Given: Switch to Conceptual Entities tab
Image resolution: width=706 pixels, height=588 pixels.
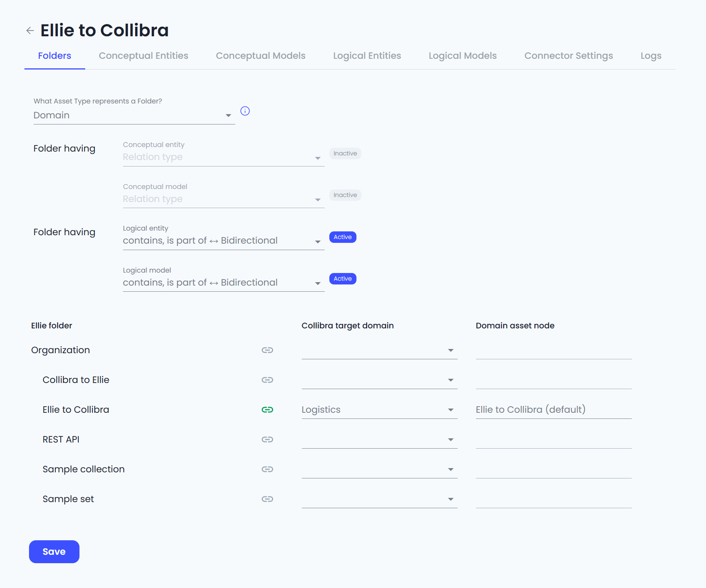Looking at the screenshot, I should (x=144, y=56).
